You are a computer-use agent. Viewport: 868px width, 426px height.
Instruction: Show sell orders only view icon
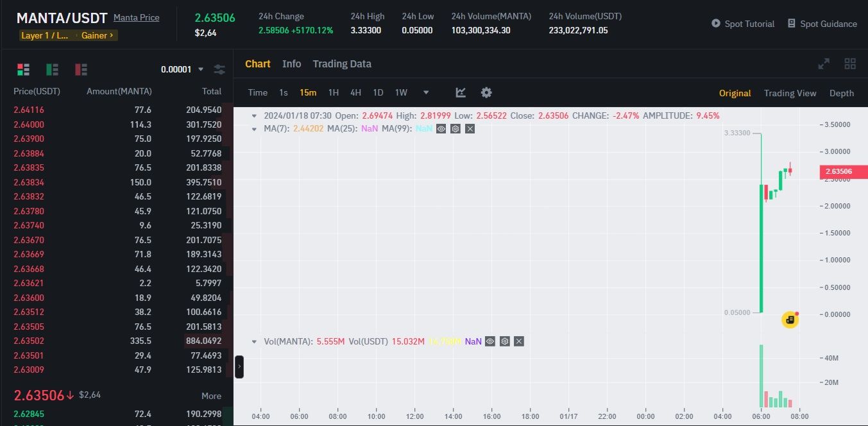(81, 69)
